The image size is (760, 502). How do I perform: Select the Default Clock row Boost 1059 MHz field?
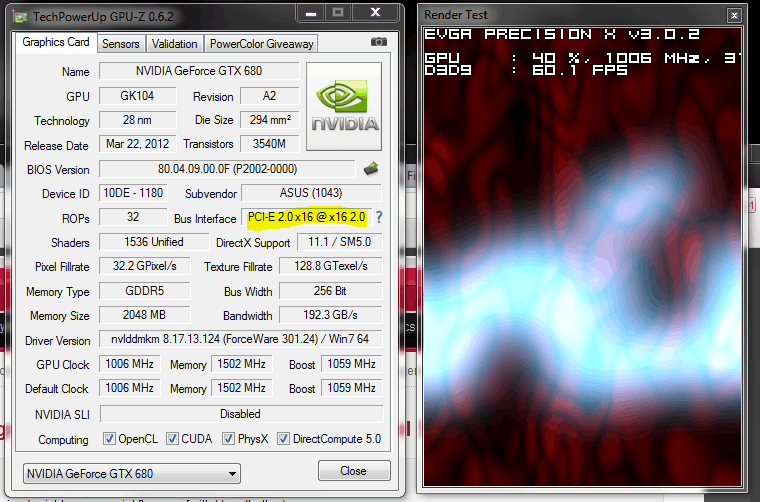pos(351,388)
